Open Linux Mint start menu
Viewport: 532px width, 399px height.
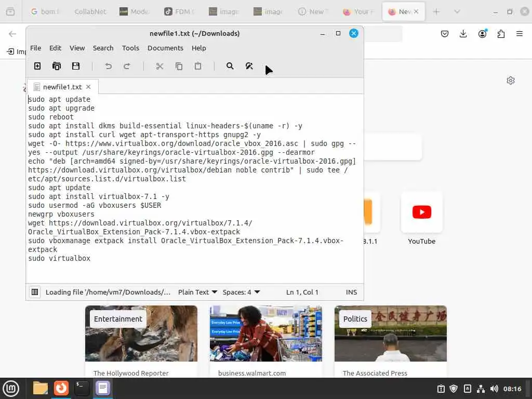(11, 389)
